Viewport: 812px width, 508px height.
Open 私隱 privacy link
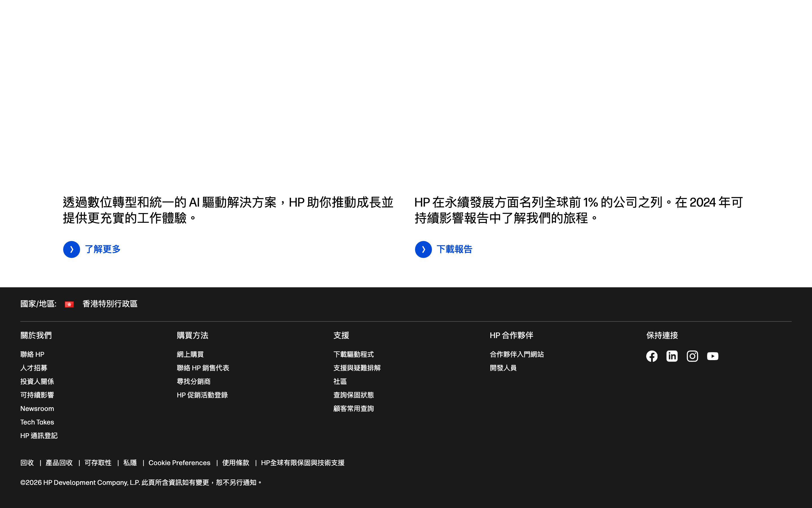(x=130, y=463)
